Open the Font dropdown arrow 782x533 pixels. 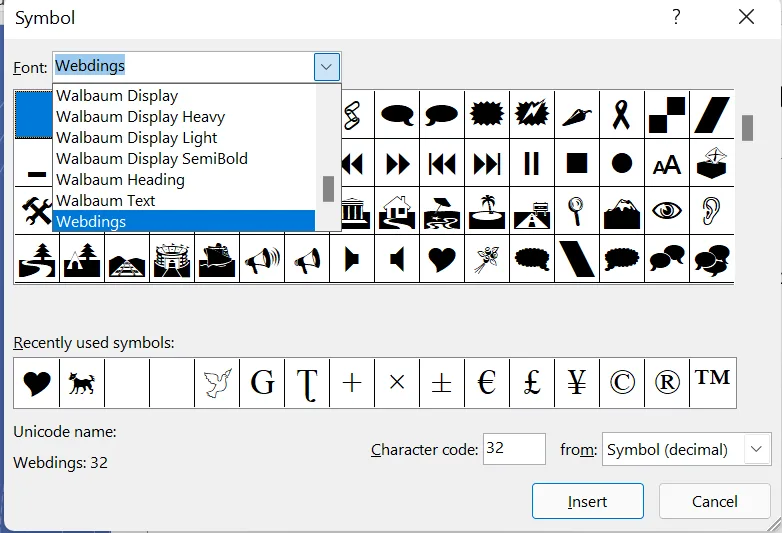tap(327, 67)
